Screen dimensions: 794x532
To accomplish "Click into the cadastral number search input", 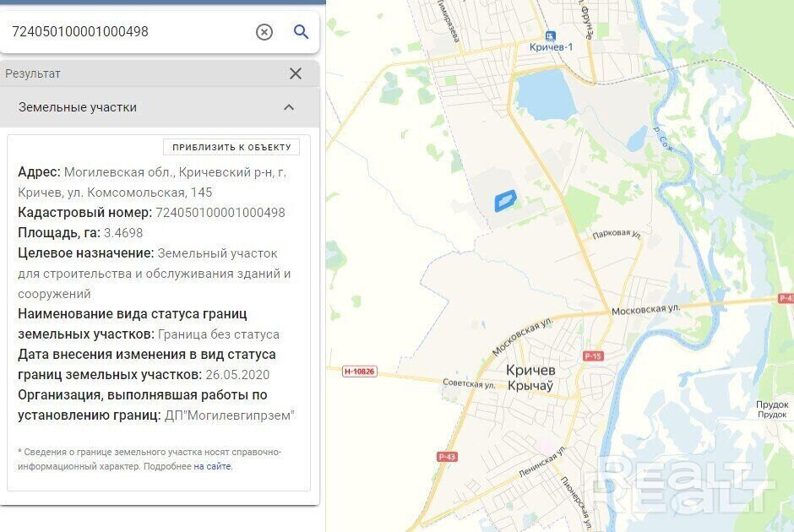I will click(129, 31).
